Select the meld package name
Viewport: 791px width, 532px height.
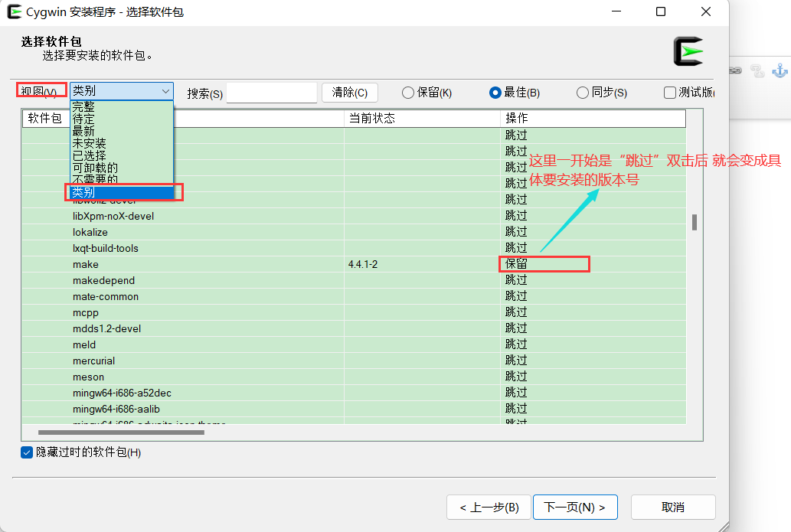point(84,345)
